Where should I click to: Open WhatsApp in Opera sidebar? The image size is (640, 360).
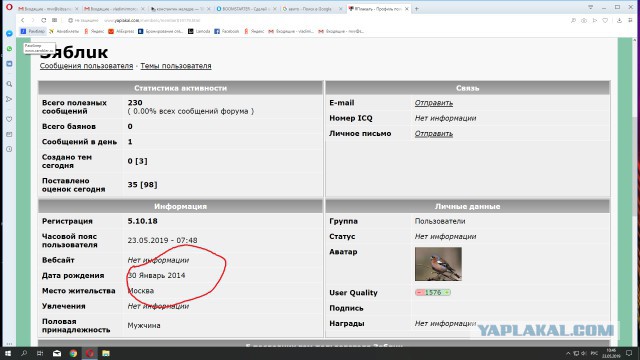click(x=9, y=49)
